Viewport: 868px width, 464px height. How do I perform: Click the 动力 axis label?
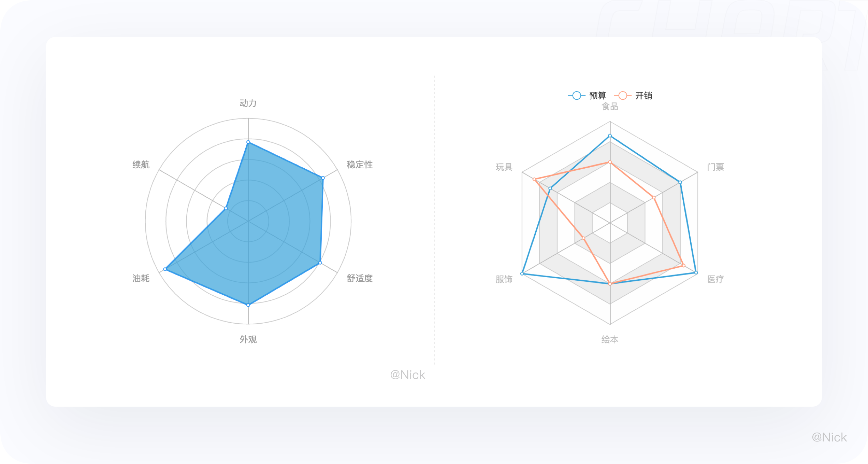pos(248,103)
